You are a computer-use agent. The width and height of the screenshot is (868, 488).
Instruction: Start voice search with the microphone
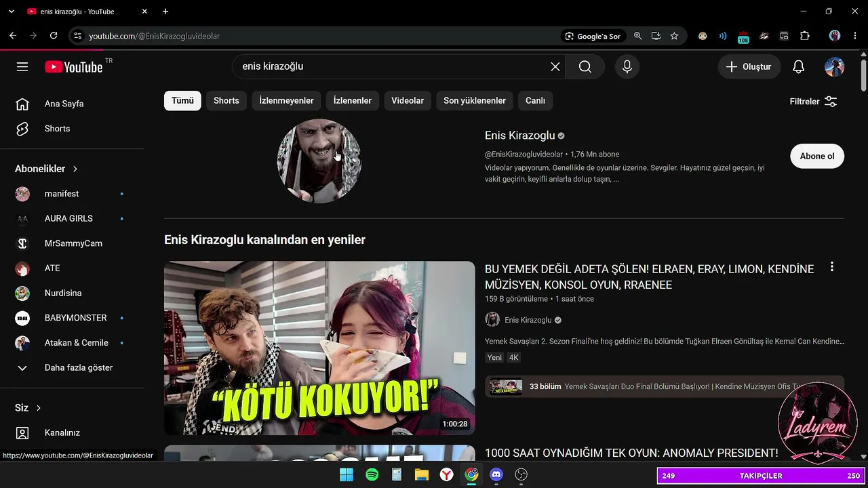[627, 66]
